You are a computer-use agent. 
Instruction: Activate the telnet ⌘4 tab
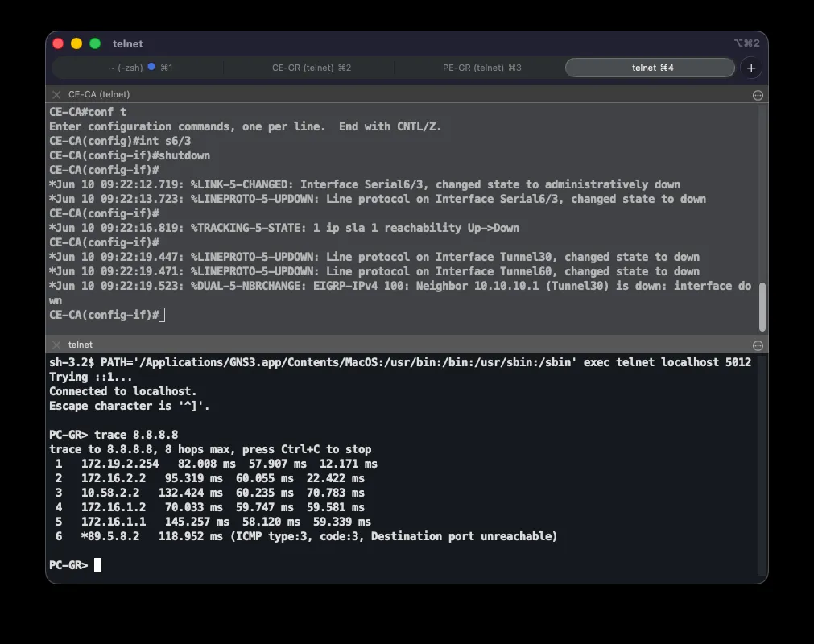pos(650,68)
